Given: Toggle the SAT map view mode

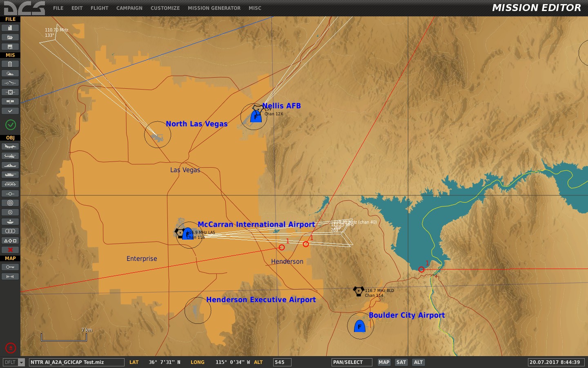Looking at the screenshot, I should pos(401,362).
